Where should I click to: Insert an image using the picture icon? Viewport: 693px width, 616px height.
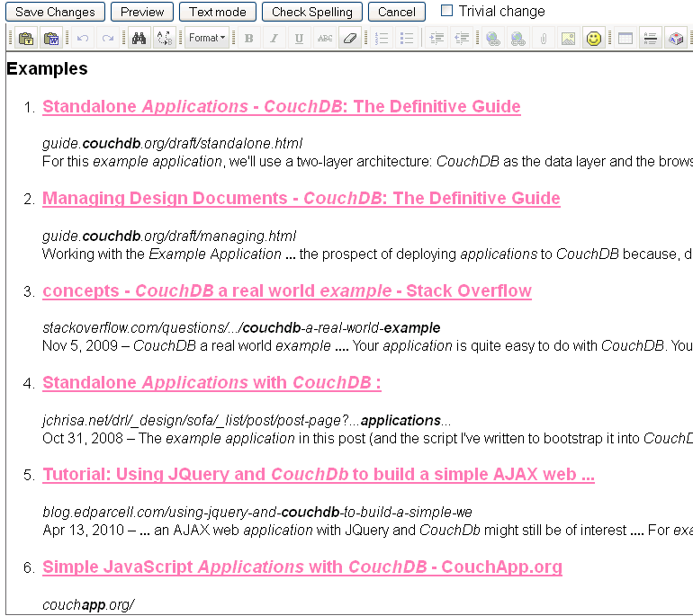568,39
